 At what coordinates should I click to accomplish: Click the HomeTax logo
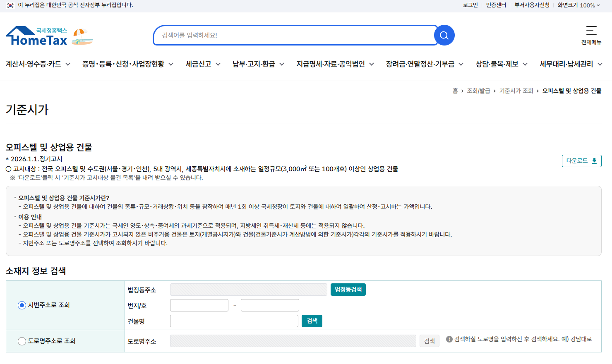click(36, 36)
